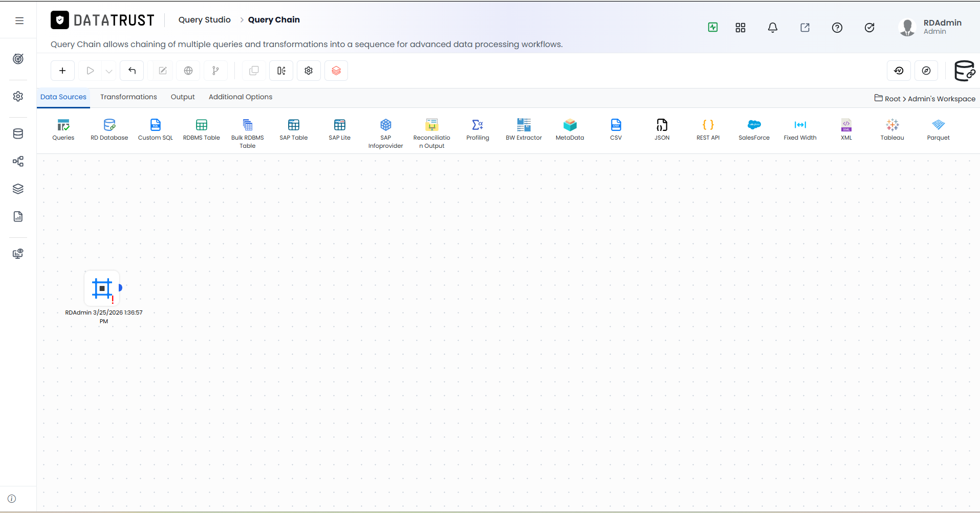Open settings gear in toolbar
Image resolution: width=980 pixels, height=513 pixels.
coord(309,71)
